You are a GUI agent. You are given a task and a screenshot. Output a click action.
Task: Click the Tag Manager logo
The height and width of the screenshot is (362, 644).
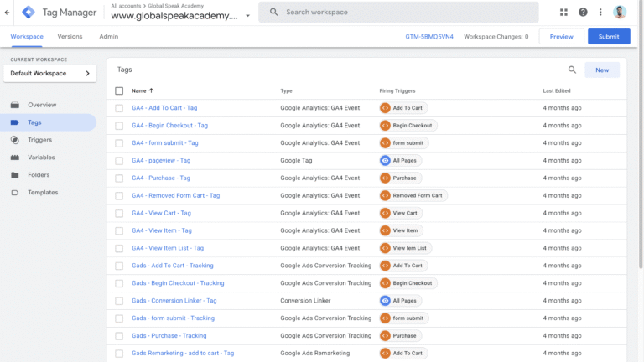tap(29, 12)
